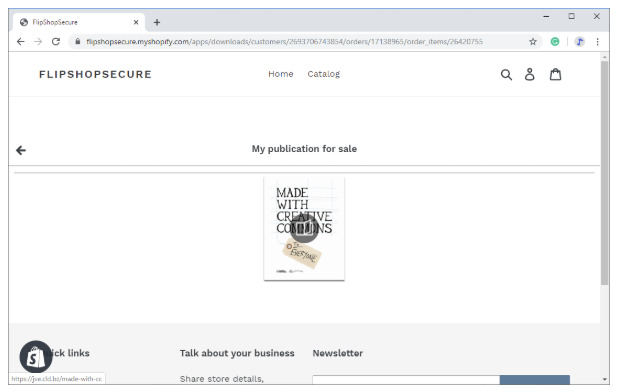Select the FlipShopSecure browser tab
Screen dimensions: 617x392
[79, 22]
